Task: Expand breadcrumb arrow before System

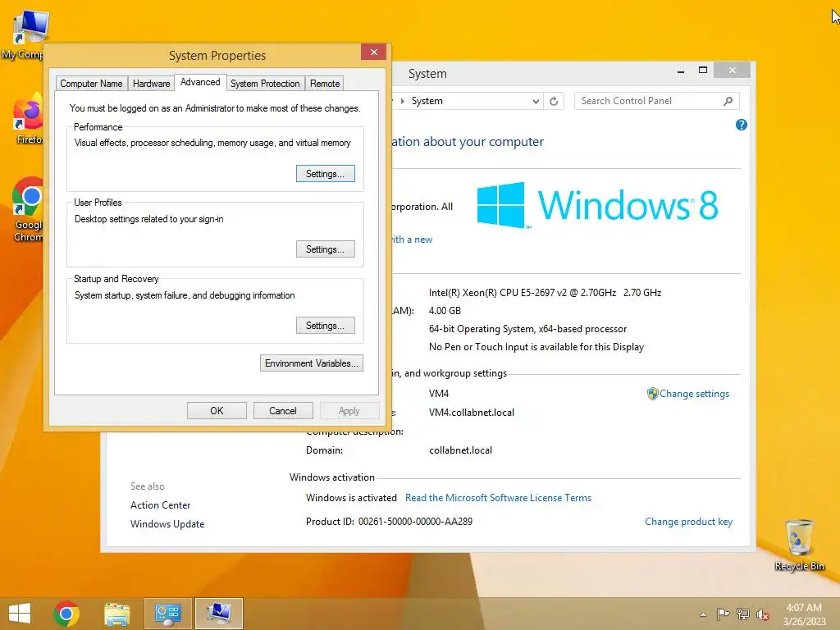Action: click(x=403, y=101)
